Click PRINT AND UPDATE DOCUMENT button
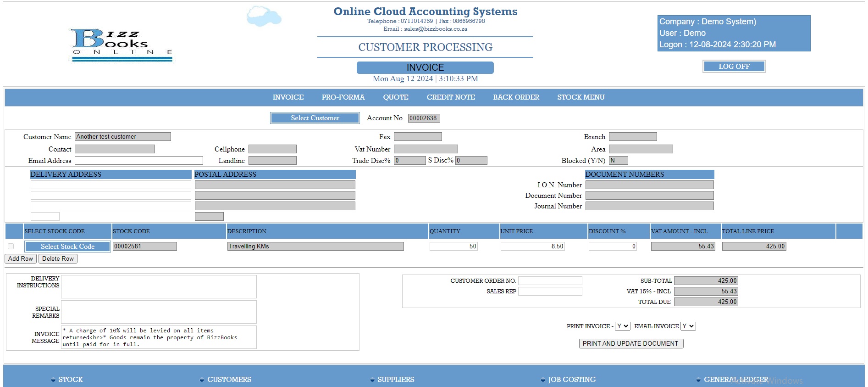This screenshot has height=387, width=868. pyautogui.click(x=630, y=343)
